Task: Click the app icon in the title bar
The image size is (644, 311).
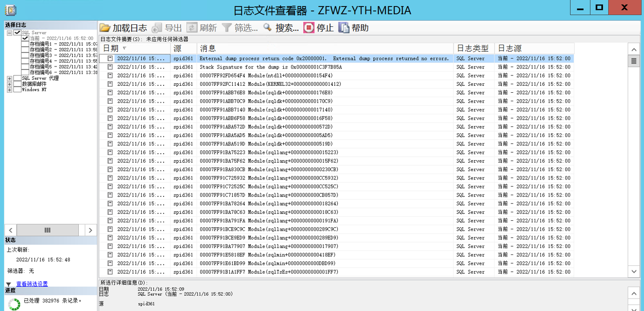Action: (x=10, y=10)
